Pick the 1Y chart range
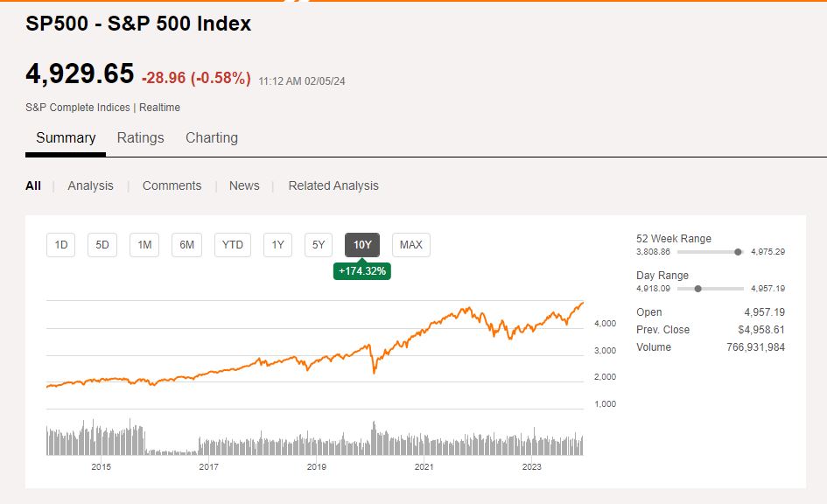This screenshot has height=504, width=827. (x=277, y=245)
